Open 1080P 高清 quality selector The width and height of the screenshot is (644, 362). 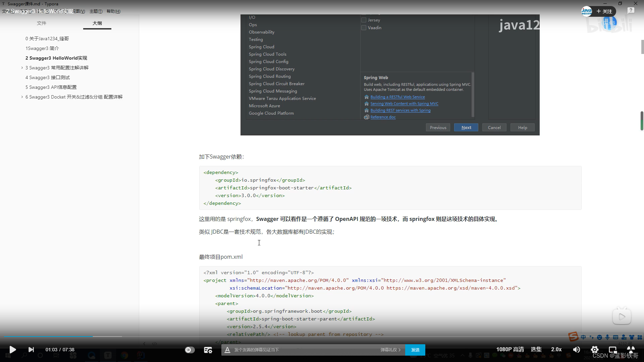click(510, 350)
